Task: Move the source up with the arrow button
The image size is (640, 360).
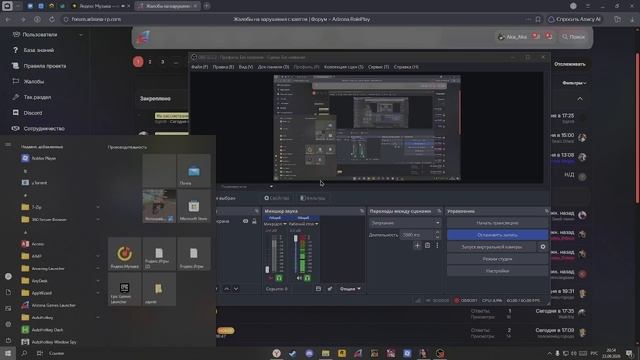Action: pyautogui.click(x=227, y=289)
